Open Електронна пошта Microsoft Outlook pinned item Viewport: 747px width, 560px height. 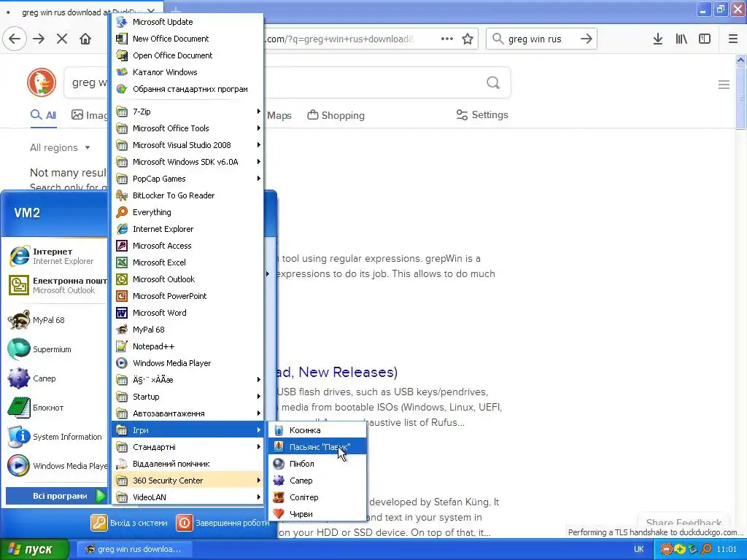56,285
